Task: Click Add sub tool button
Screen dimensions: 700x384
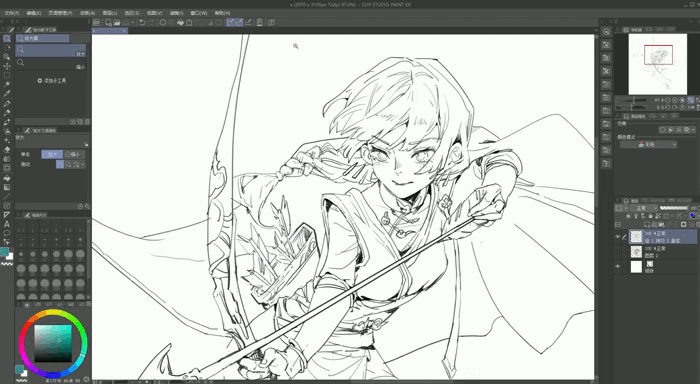Action: [x=52, y=81]
